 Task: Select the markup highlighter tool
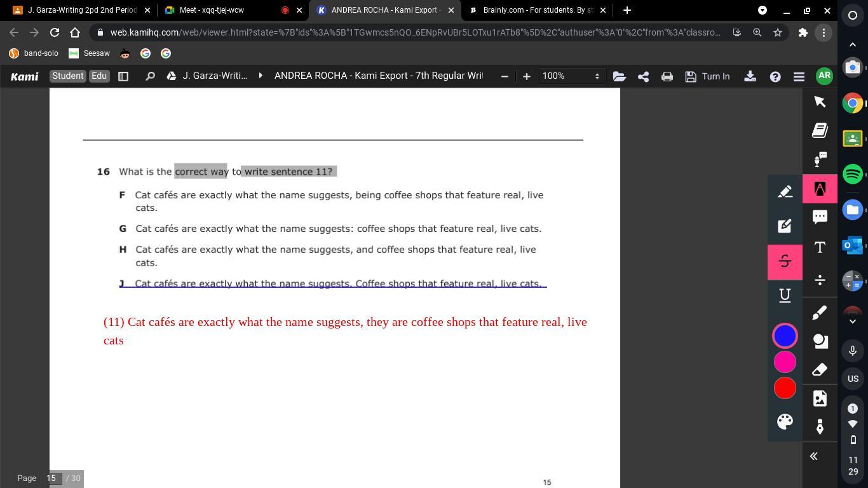tap(820, 189)
